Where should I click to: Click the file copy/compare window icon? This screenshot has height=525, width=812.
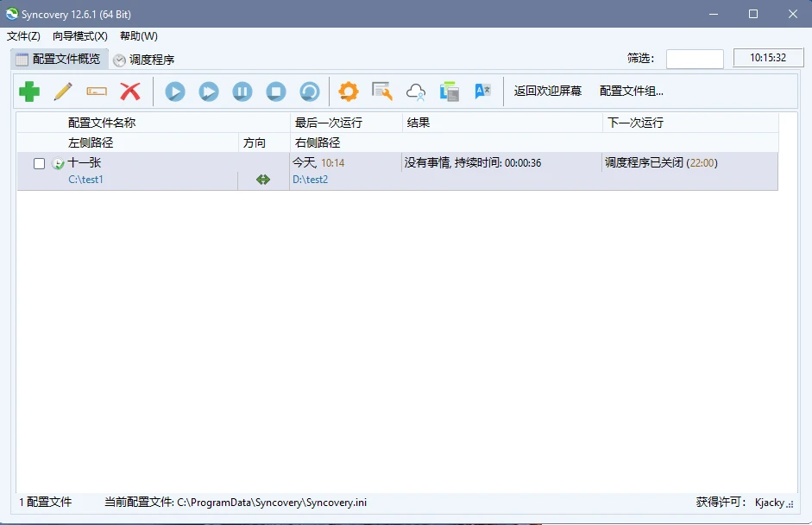tap(450, 92)
